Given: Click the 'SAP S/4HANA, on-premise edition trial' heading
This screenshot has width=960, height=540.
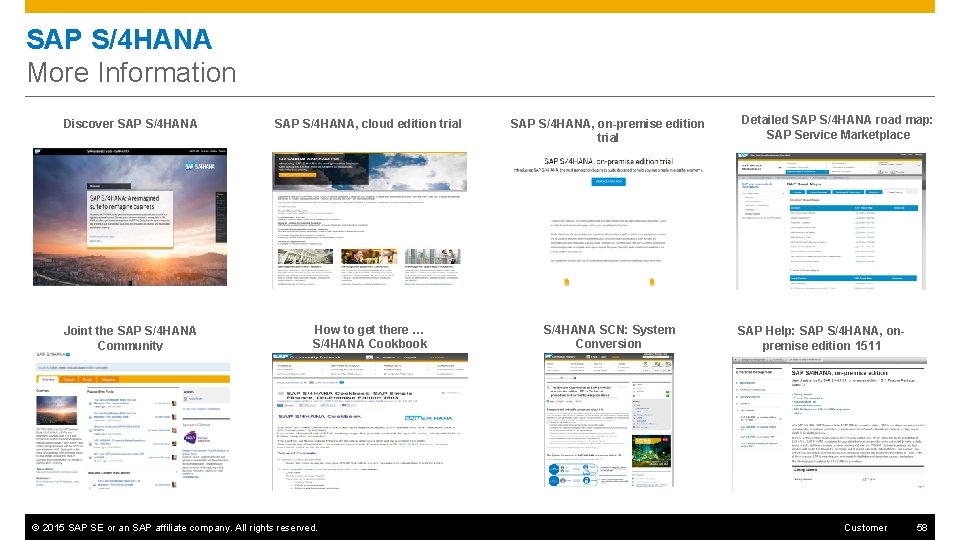Looking at the screenshot, I should (x=607, y=130).
